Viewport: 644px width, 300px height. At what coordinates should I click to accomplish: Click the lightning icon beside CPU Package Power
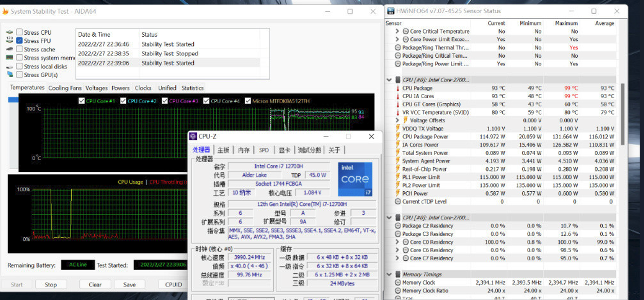[x=397, y=137]
